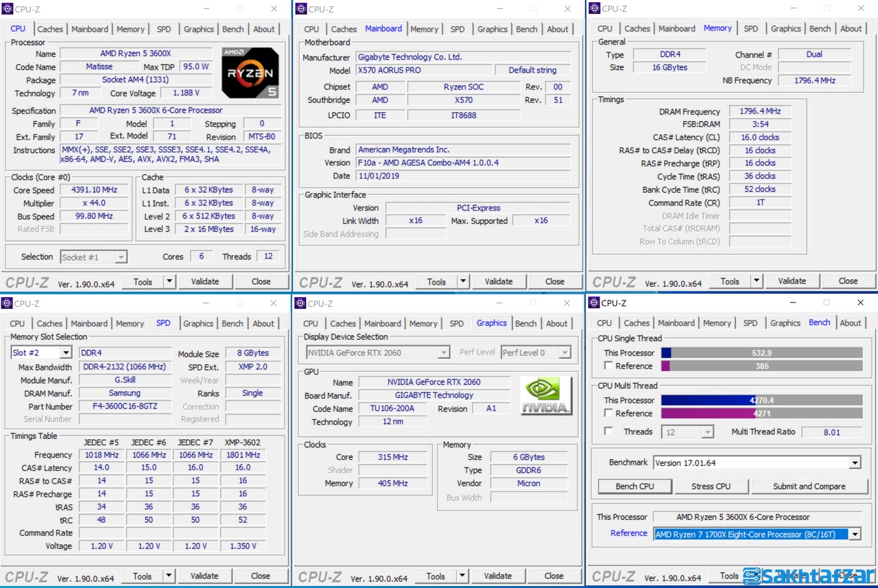Enable Reference checkbox under CPU Multi Thread
The image size is (878, 588).
[x=608, y=413]
